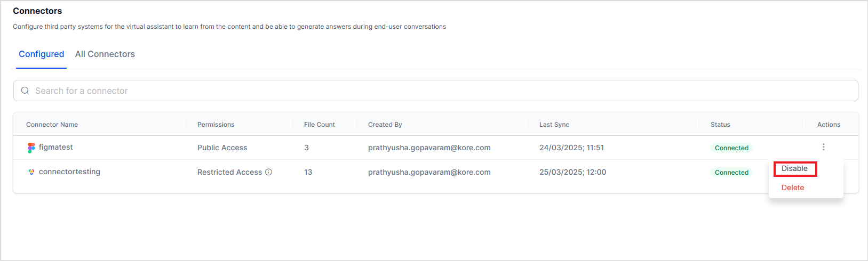Choose Delete from the actions menu
The image size is (868, 261).
click(x=792, y=187)
